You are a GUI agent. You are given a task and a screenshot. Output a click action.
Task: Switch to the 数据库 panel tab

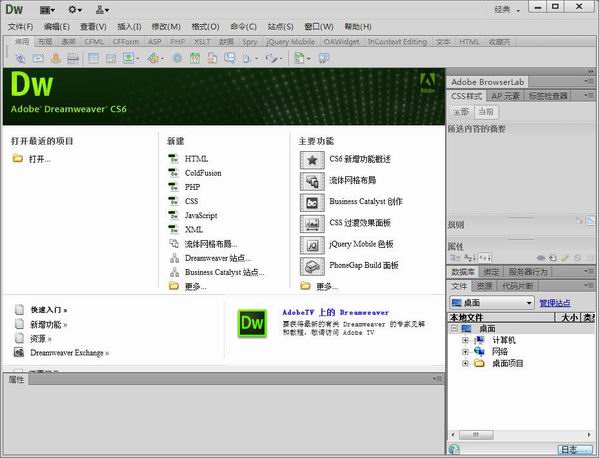click(463, 272)
